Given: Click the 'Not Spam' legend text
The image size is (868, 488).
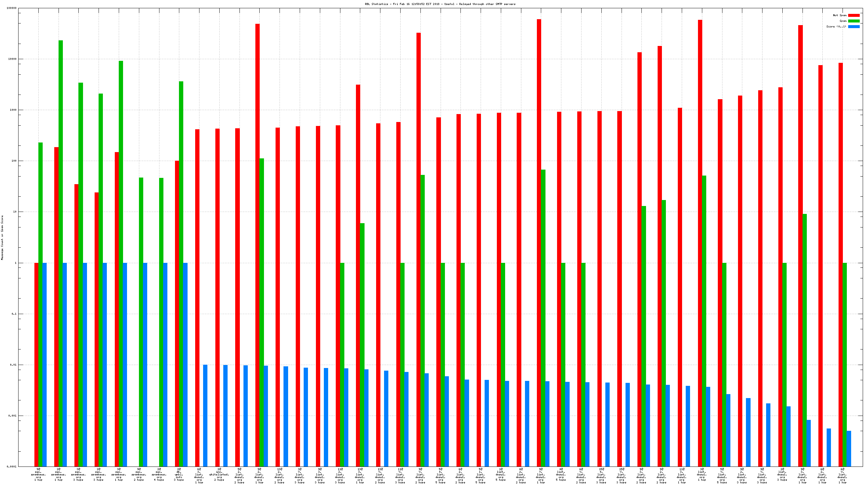Looking at the screenshot, I should 839,15.
